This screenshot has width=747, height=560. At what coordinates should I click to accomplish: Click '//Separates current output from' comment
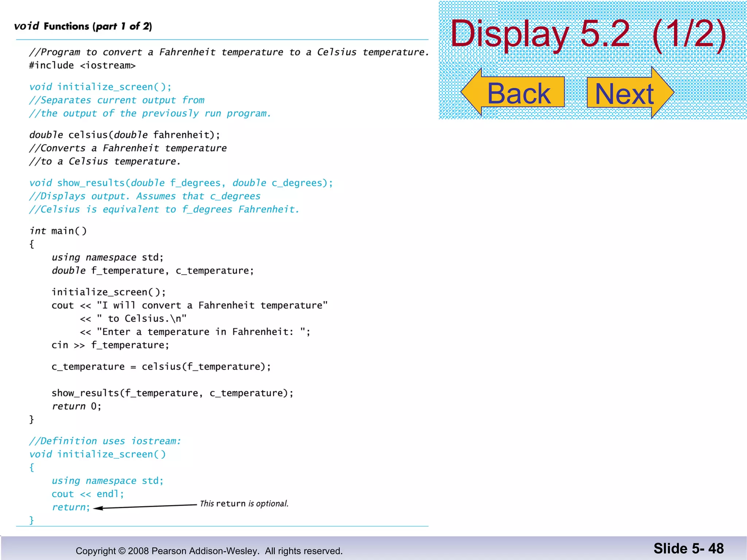point(117,100)
